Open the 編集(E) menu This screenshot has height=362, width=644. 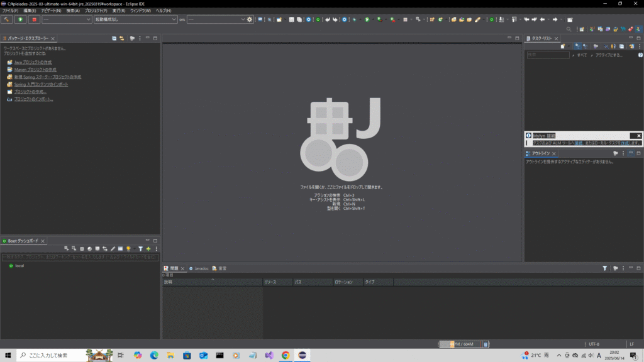point(30,11)
